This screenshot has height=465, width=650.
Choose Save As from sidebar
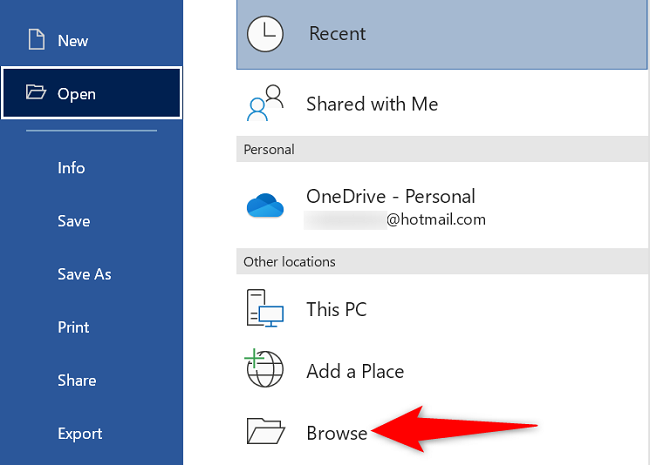pos(84,274)
